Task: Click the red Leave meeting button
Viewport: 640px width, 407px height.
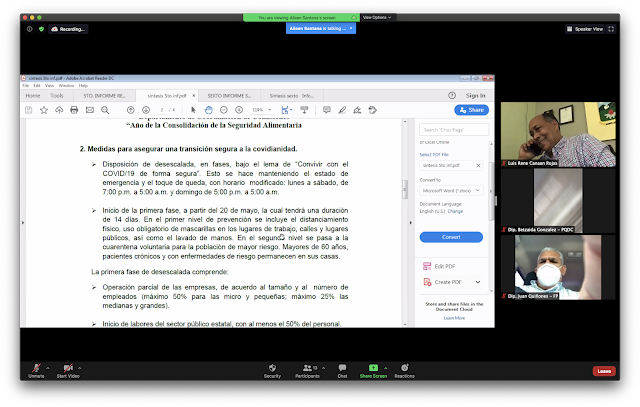Action: click(x=604, y=371)
